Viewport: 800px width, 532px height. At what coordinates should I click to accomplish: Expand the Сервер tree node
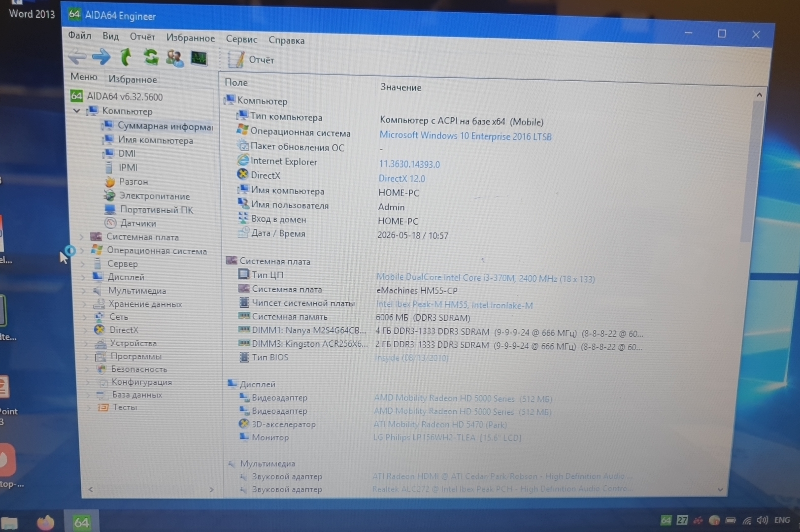83,264
